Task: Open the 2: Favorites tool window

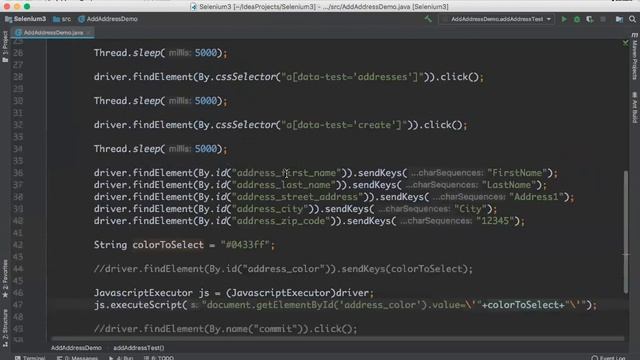Action: [5, 278]
